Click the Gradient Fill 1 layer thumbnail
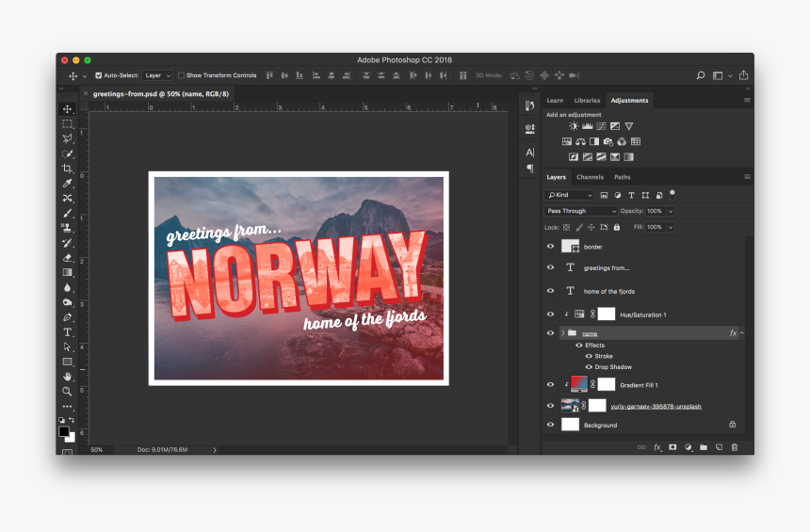 click(x=579, y=384)
